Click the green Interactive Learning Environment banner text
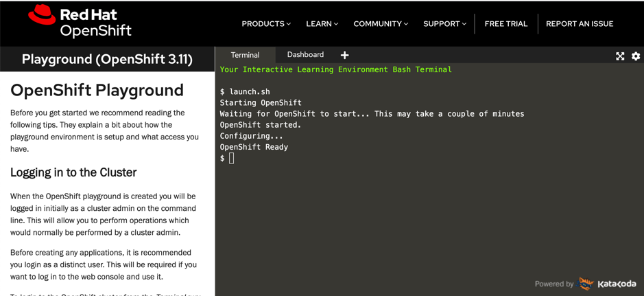The height and width of the screenshot is (296, 644). pos(335,69)
